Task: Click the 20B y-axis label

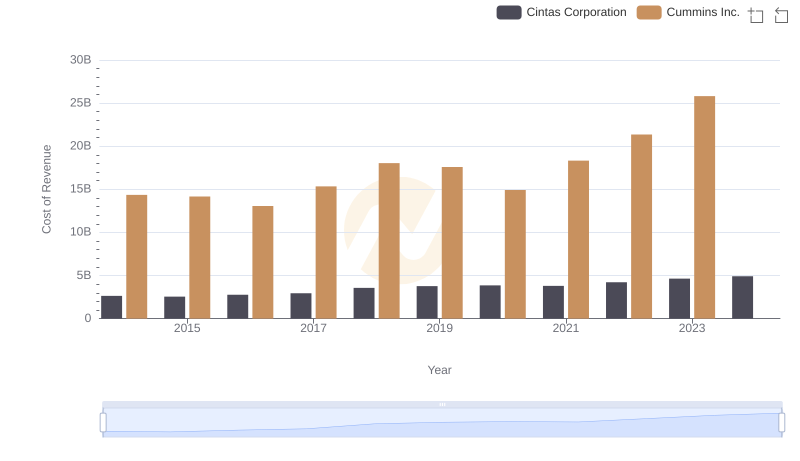Action: pyautogui.click(x=81, y=146)
